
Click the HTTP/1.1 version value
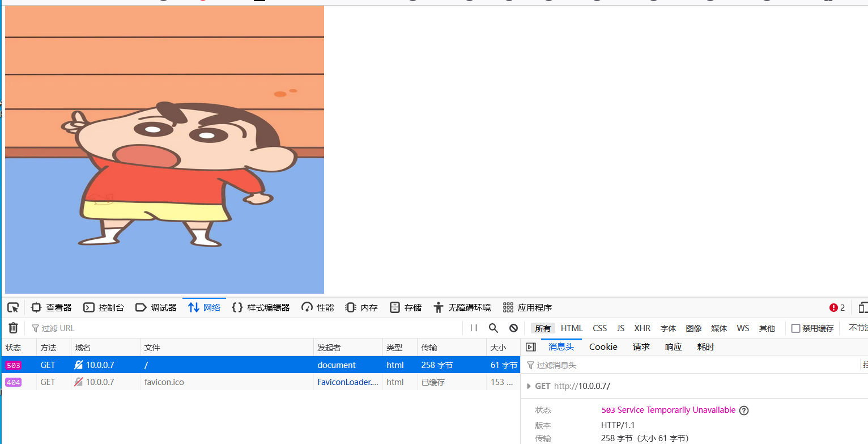618,425
